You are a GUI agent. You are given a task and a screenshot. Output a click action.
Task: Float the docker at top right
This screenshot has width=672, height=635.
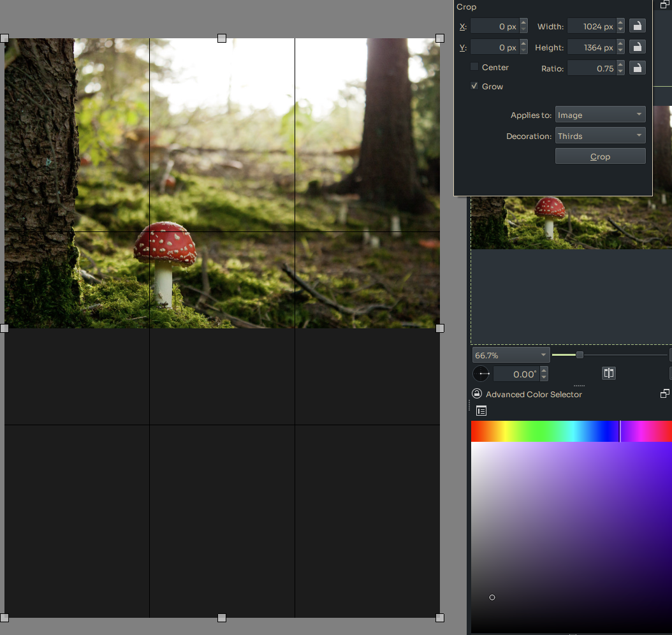pyautogui.click(x=665, y=4)
